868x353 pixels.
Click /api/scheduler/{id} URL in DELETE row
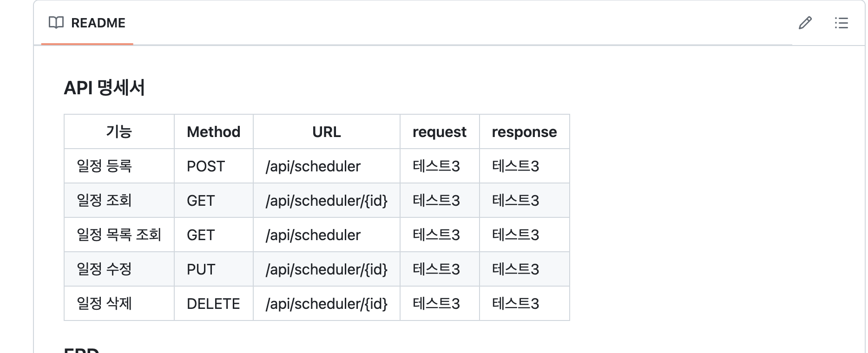tap(327, 304)
